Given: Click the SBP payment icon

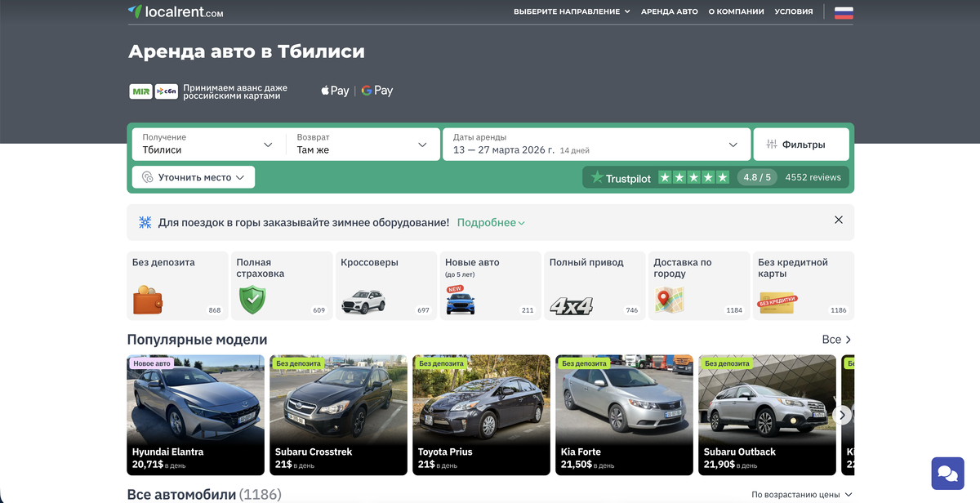Looking at the screenshot, I should [x=167, y=91].
